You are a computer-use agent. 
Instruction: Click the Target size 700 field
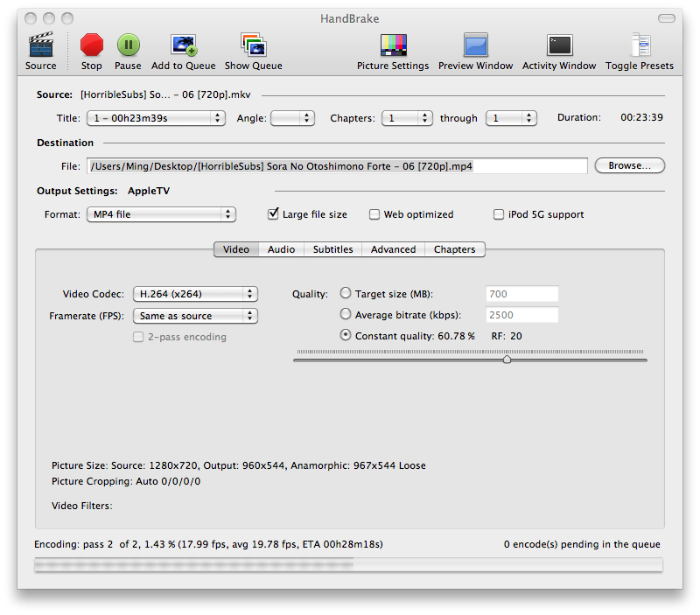coord(521,294)
